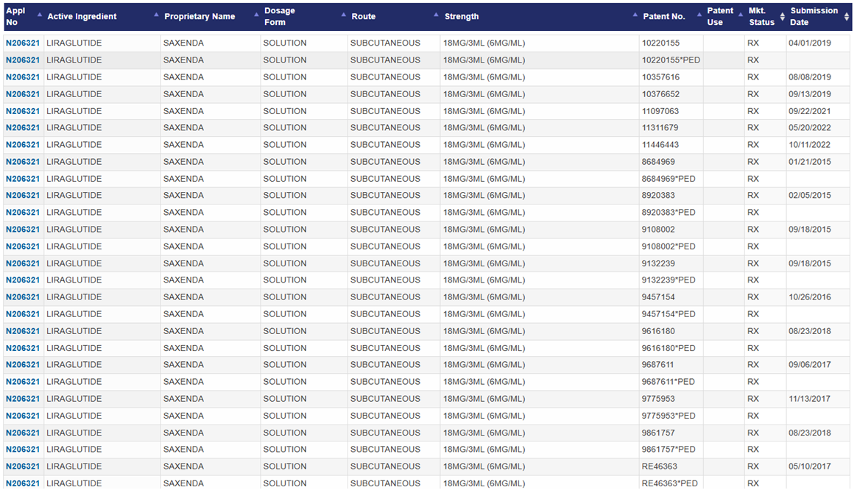
Task: Select the 9775953*PED patent cell
Action: (x=668, y=416)
